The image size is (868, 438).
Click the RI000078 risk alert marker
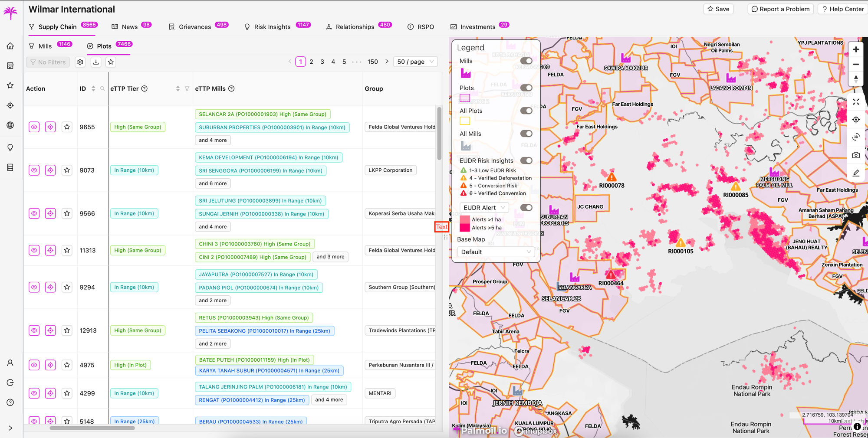click(612, 177)
